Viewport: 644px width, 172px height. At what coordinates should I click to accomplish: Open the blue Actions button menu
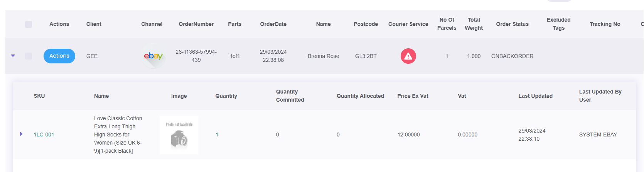pyautogui.click(x=59, y=56)
